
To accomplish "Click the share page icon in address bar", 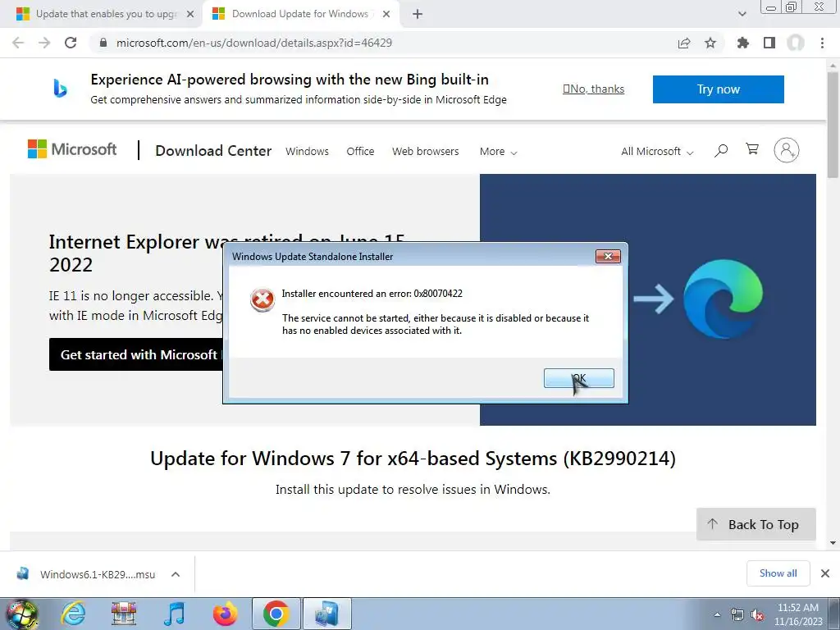I will click(684, 43).
